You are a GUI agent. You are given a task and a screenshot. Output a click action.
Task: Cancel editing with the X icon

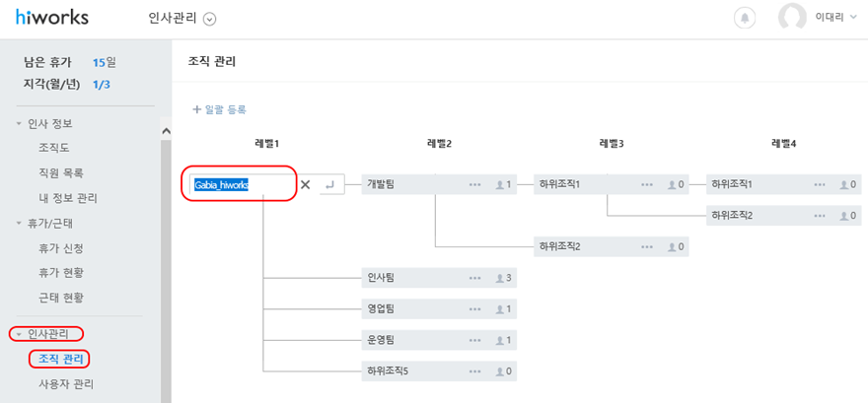pos(305,184)
